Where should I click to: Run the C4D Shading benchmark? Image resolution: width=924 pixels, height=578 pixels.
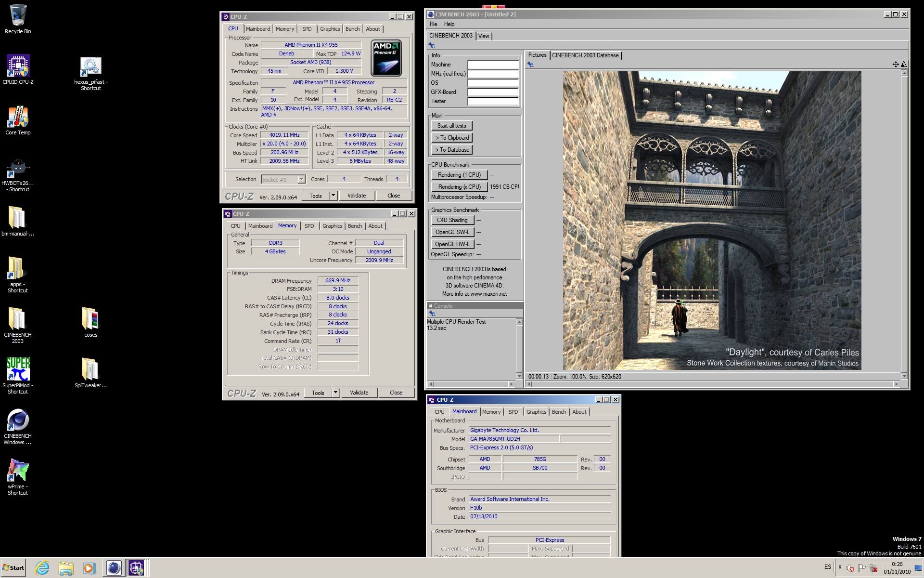(x=452, y=220)
